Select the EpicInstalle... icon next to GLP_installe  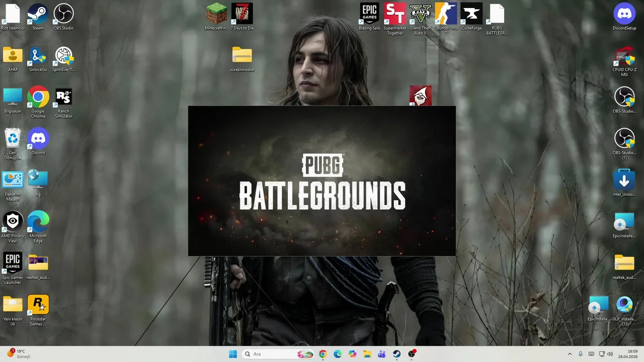(599, 308)
